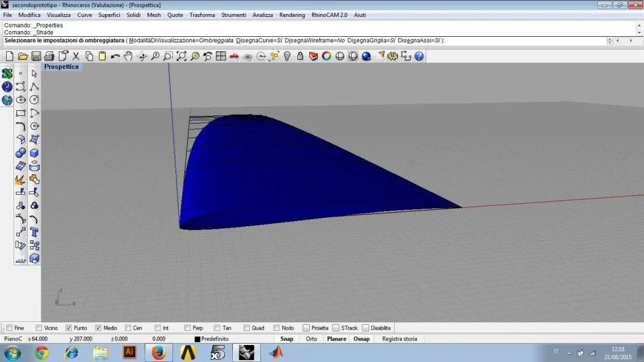The image size is (644, 362).
Task: Click the Explode tool icon
Action: pyautogui.click(x=20, y=179)
